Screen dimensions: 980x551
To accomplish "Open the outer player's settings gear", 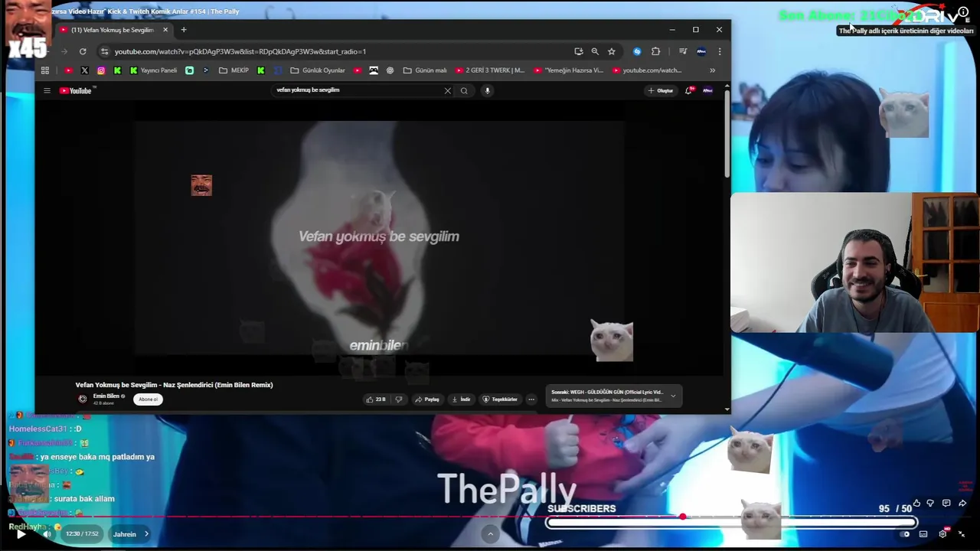I will (x=942, y=534).
